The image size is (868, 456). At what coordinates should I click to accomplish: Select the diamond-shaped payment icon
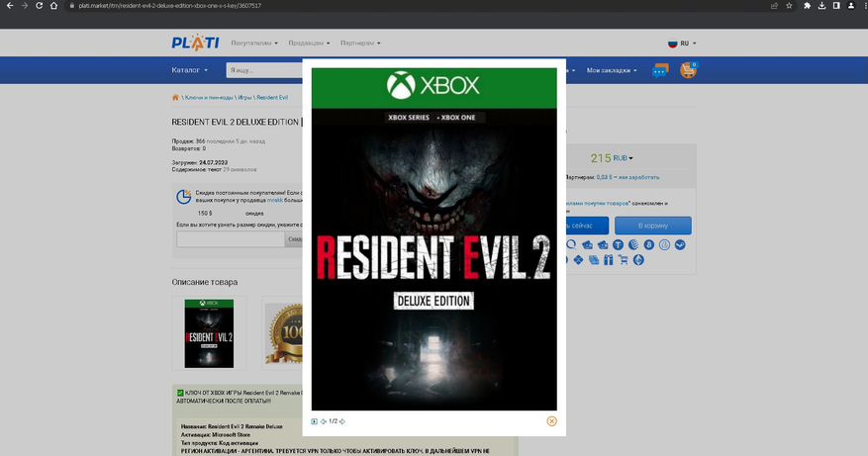coord(578,260)
